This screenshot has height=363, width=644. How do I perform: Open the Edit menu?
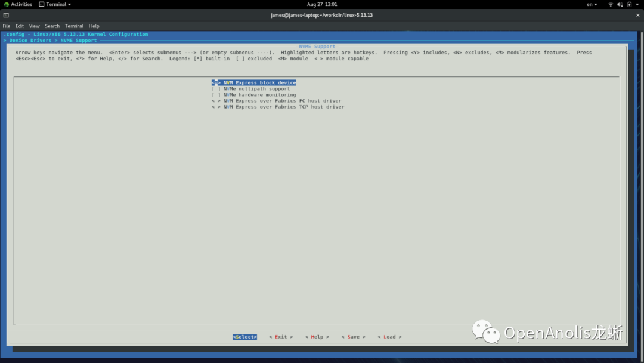point(20,26)
